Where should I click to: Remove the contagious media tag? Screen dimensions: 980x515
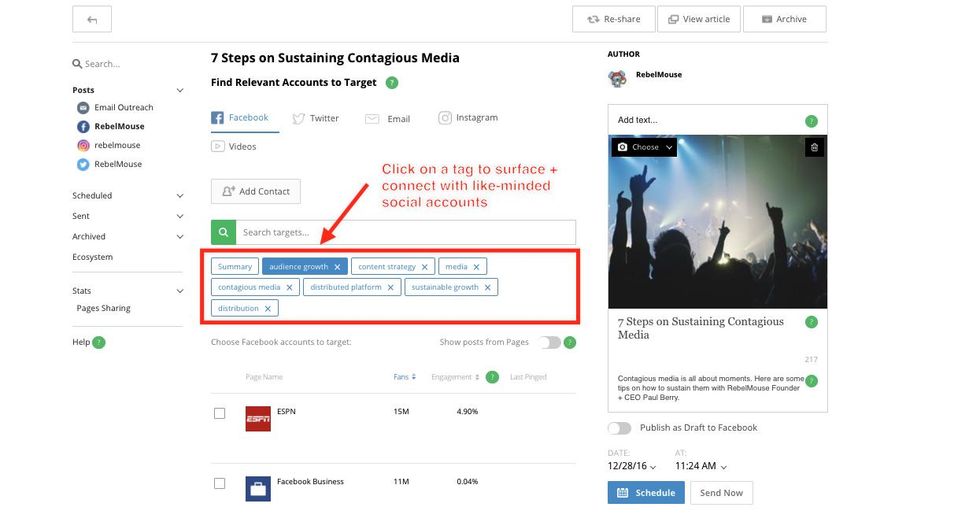(290, 287)
